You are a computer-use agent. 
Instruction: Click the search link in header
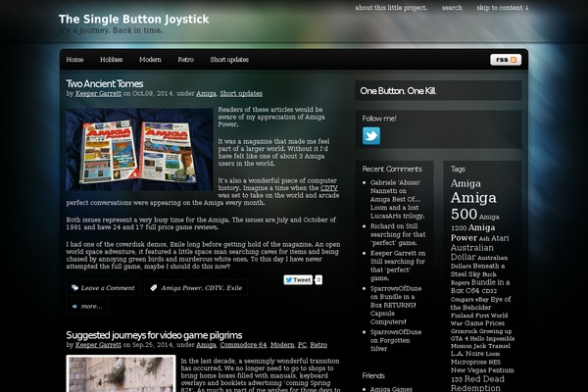[x=452, y=8]
